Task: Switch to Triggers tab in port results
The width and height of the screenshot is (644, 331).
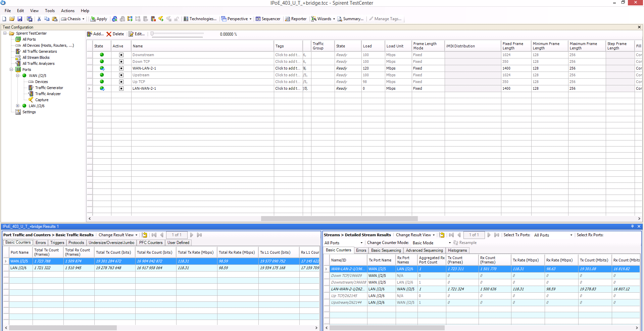Action: [x=57, y=243]
